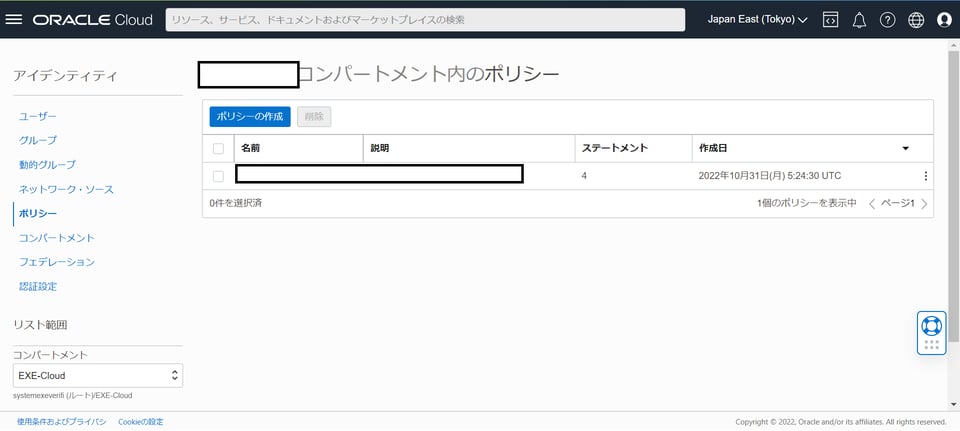
Task: Select ユーザー in the identity sidebar
Action: click(x=38, y=116)
